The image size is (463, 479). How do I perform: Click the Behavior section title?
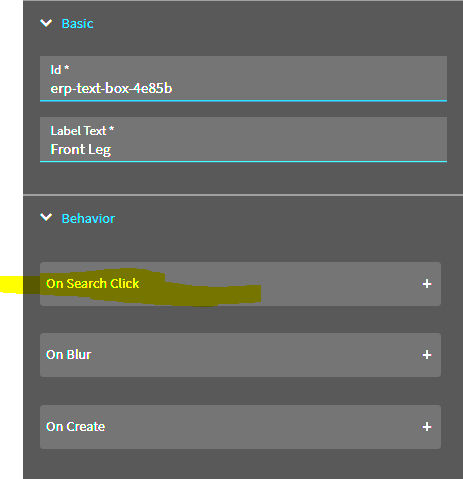coord(88,219)
